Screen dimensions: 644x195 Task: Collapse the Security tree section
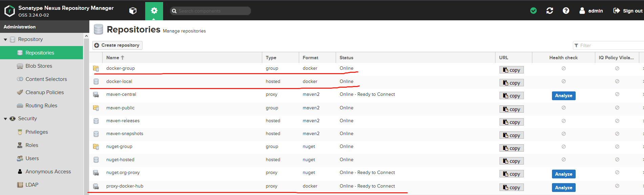5,119
